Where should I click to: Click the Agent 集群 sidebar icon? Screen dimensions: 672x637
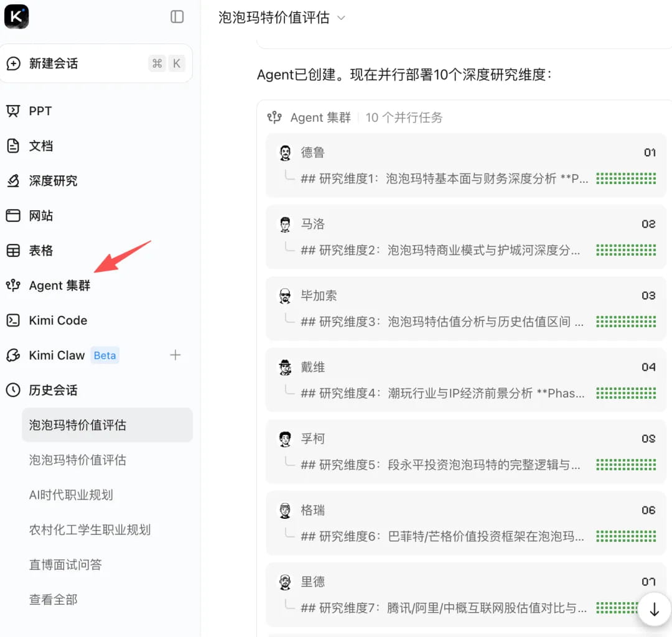[x=13, y=286]
